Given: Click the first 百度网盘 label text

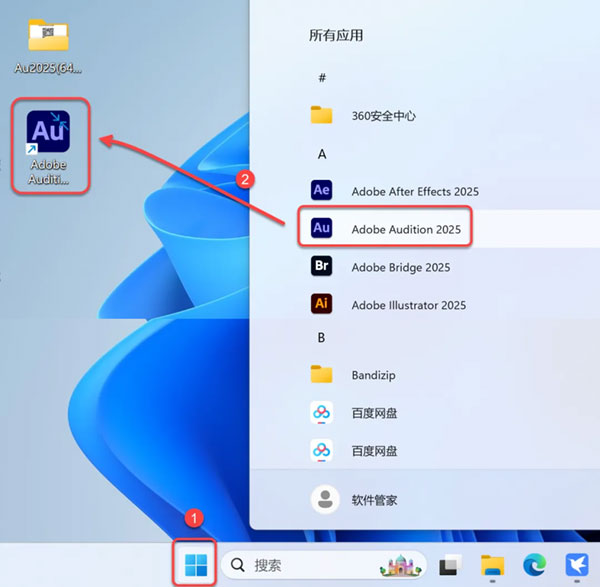Looking at the screenshot, I should coord(374,413).
